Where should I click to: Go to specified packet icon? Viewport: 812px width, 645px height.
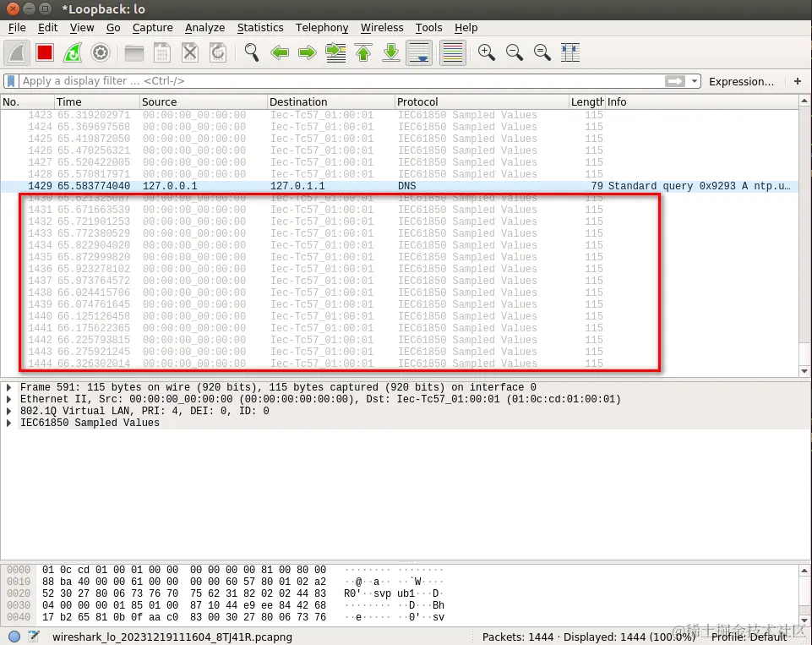[335, 52]
